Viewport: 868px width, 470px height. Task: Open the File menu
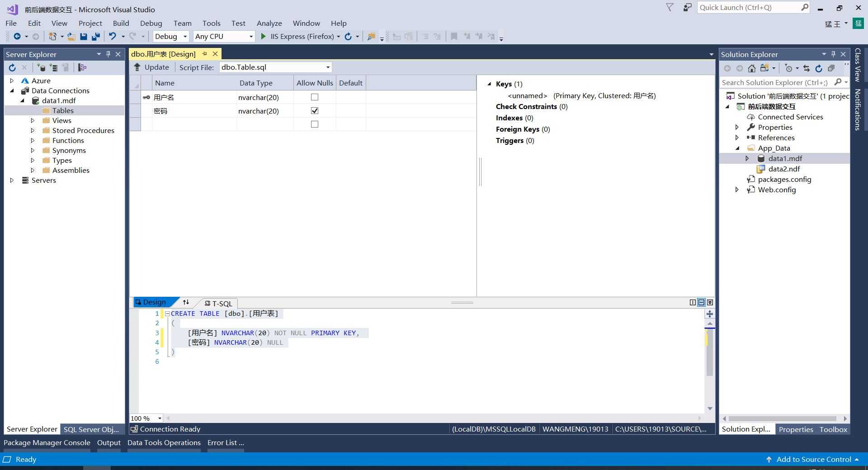pyautogui.click(x=11, y=23)
